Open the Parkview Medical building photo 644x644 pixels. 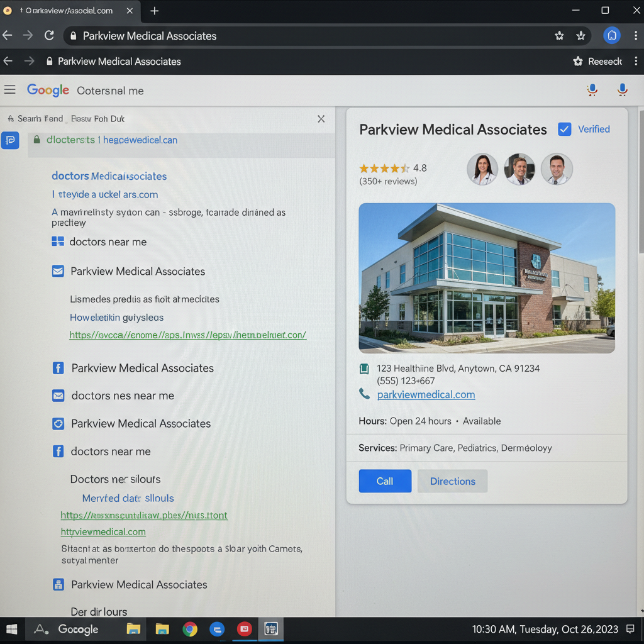487,278
